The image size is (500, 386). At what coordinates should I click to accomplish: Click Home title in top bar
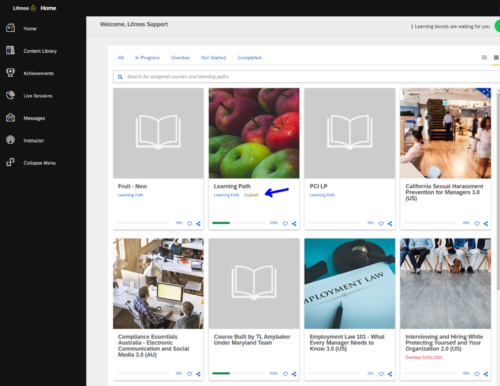click(x=48, y=8)
